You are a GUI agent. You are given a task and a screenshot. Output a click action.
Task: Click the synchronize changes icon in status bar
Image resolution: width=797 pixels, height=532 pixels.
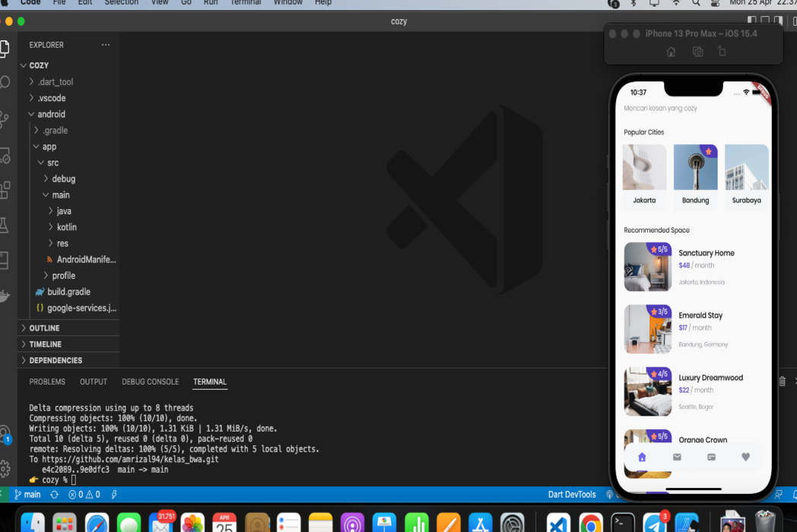pos(55,495)
